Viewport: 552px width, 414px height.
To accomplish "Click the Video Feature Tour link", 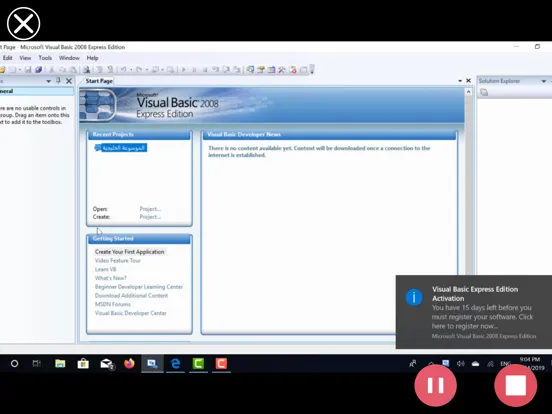I will point(118,261).
